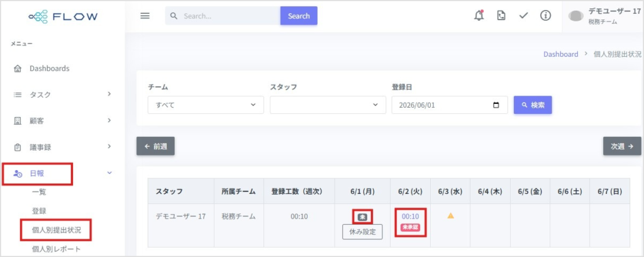This screenshot has height=257, width=644.
Task: Expand the 顧客 sidebar menu
Action: point(62,121)
